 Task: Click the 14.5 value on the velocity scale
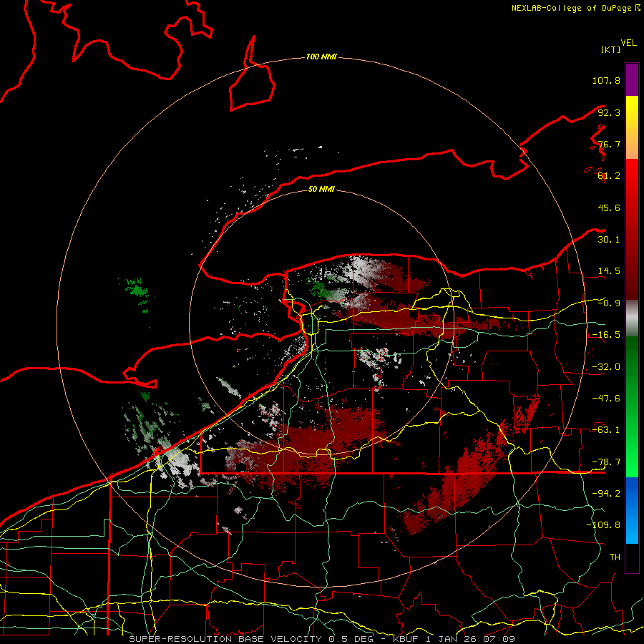click(x=609, y=271)
